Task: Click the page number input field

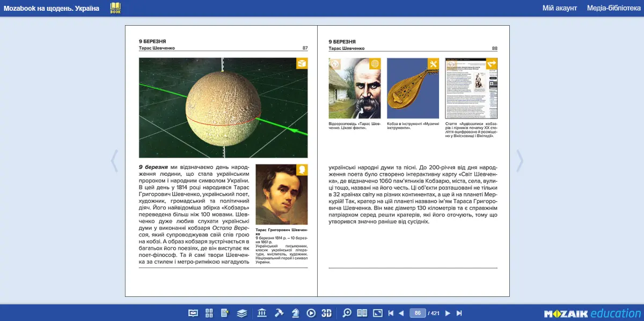Action: tap(418, 313)
